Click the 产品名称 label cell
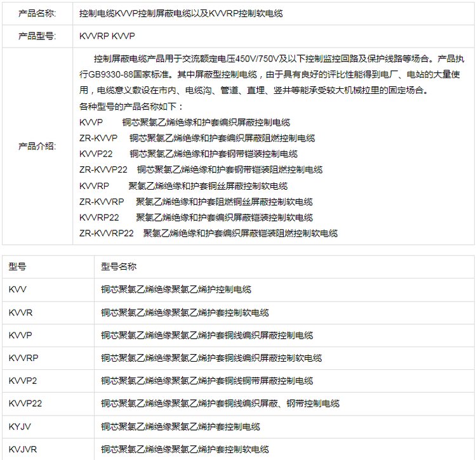The image size is (476, 460). point(37,13)
